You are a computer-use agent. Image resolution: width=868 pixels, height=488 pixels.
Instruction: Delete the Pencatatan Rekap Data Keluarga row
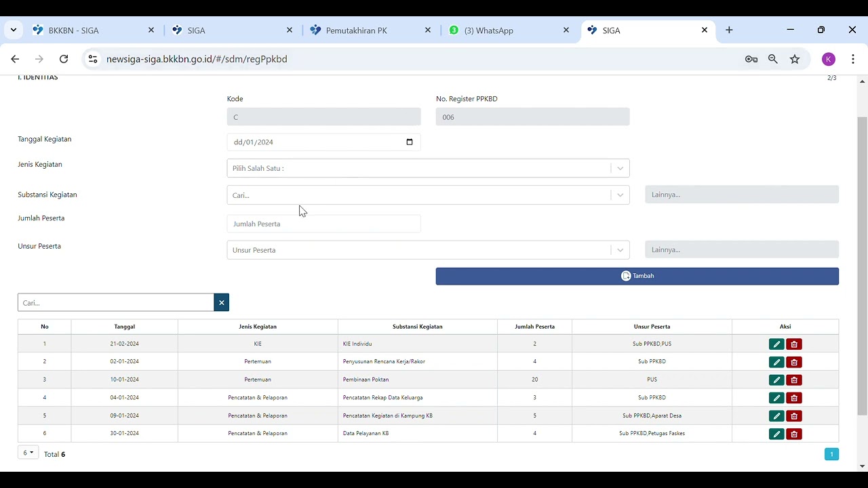click(x=794, y=398)
